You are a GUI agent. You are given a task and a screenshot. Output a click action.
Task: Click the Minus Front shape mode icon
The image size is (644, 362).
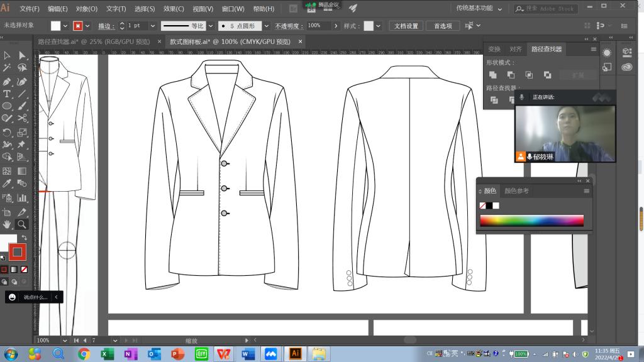[x=511, y=75]
